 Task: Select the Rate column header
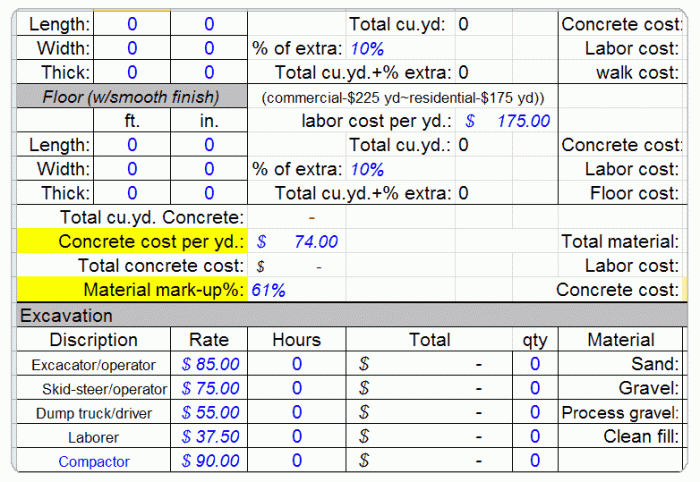[209, 340]
